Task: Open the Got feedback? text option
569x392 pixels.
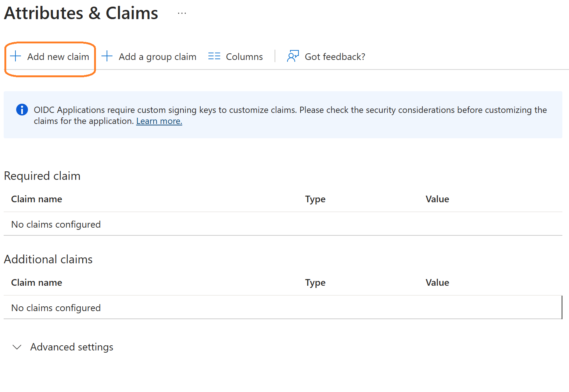Action: [x=335, y=57]
